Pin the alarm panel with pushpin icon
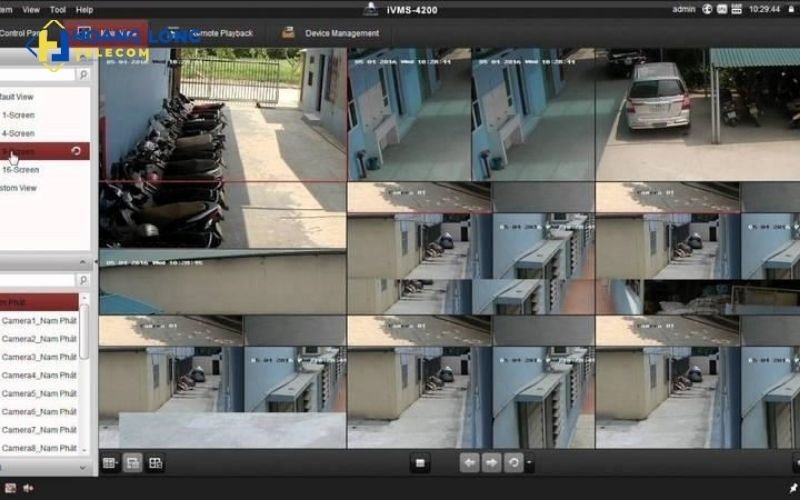Viewport: 800px width, 500px height. (x=793, y=488)
